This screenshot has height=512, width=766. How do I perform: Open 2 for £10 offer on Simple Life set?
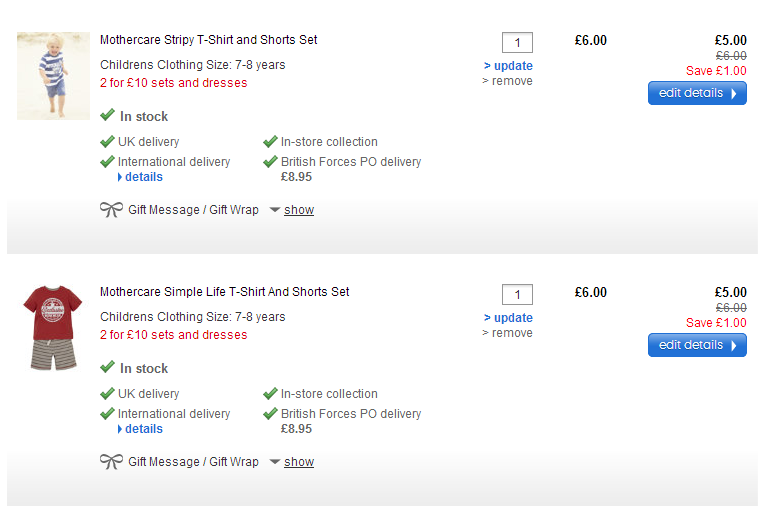173,335
